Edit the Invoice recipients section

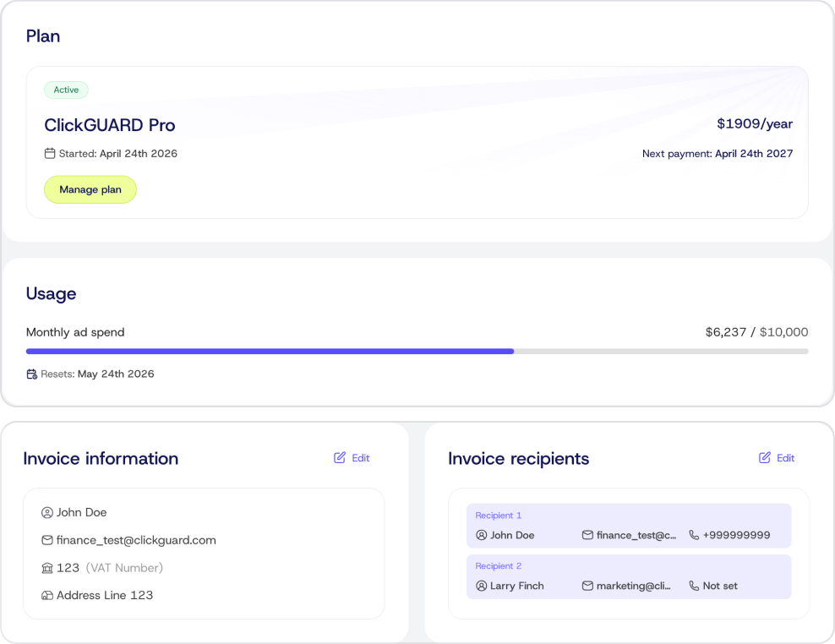point(777,458)
